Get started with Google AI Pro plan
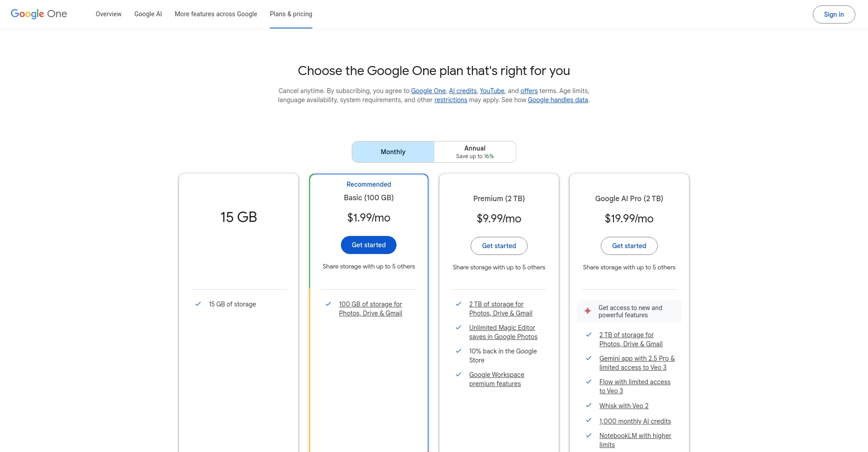The height and width of the screenshot is (452, 868). tap(629, 246)
